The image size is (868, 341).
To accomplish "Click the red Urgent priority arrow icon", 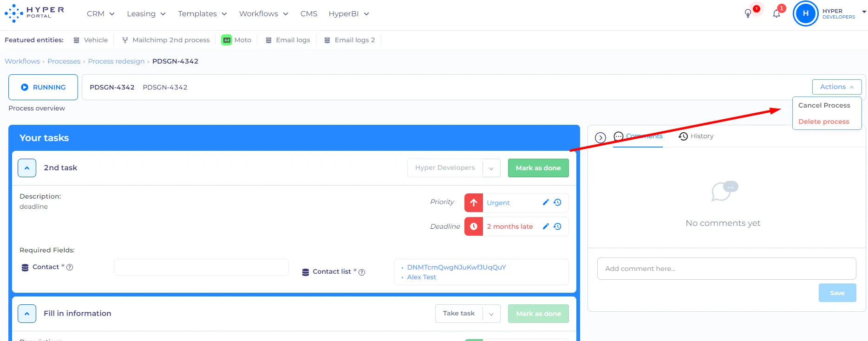I will 474,203.
